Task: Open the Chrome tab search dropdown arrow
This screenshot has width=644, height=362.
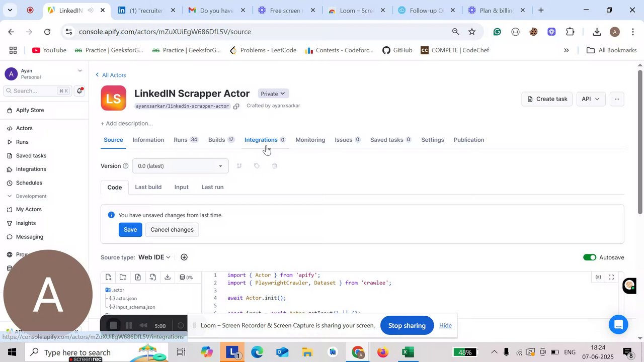Action: point(10,10)
